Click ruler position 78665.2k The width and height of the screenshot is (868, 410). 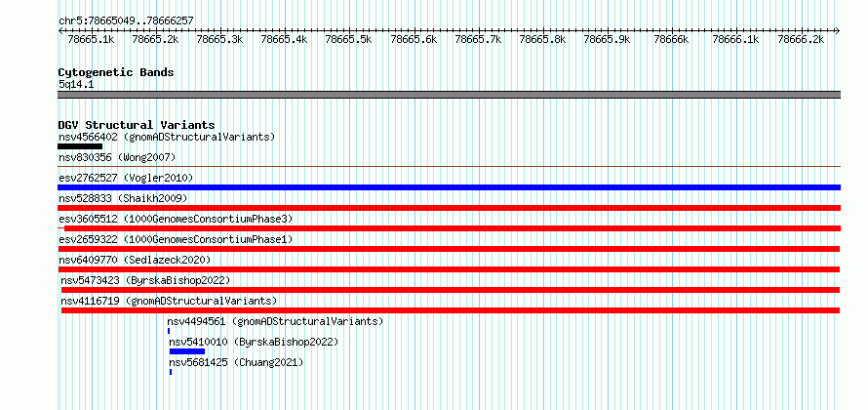point(155,39)
